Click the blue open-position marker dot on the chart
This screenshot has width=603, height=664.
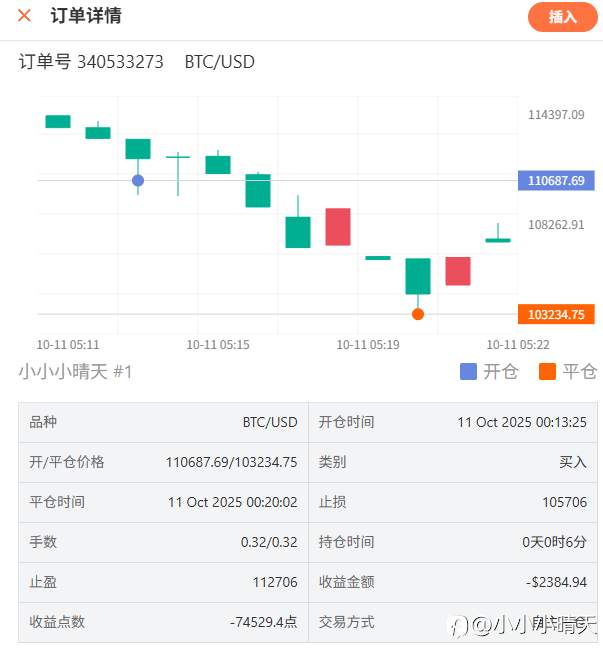coord(138,180)
